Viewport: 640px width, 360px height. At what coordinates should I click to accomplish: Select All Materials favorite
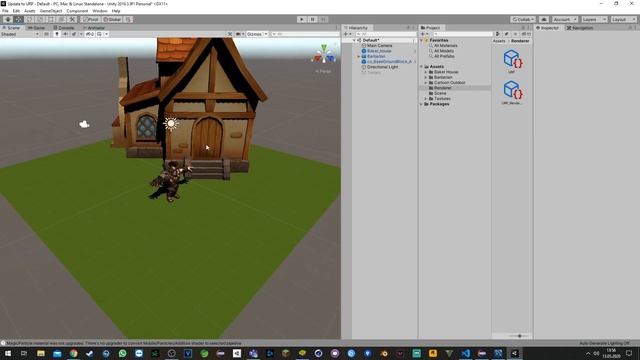point(445,46)
